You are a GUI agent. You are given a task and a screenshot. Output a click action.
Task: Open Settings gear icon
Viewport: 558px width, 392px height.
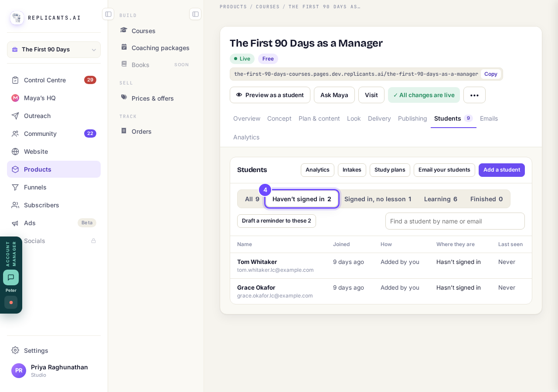15,350
